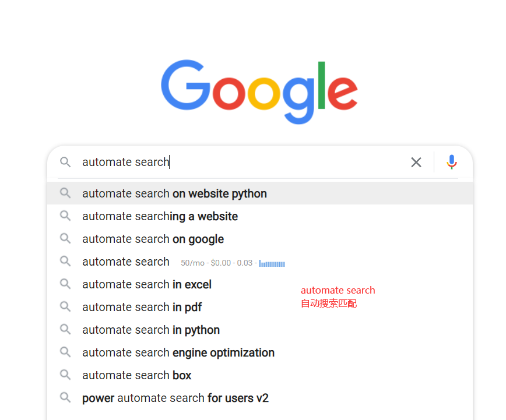This screenshot has height=420, width=506.
Task: Select suggestion 'automate search in python'
Action: (x=150, y=330)
